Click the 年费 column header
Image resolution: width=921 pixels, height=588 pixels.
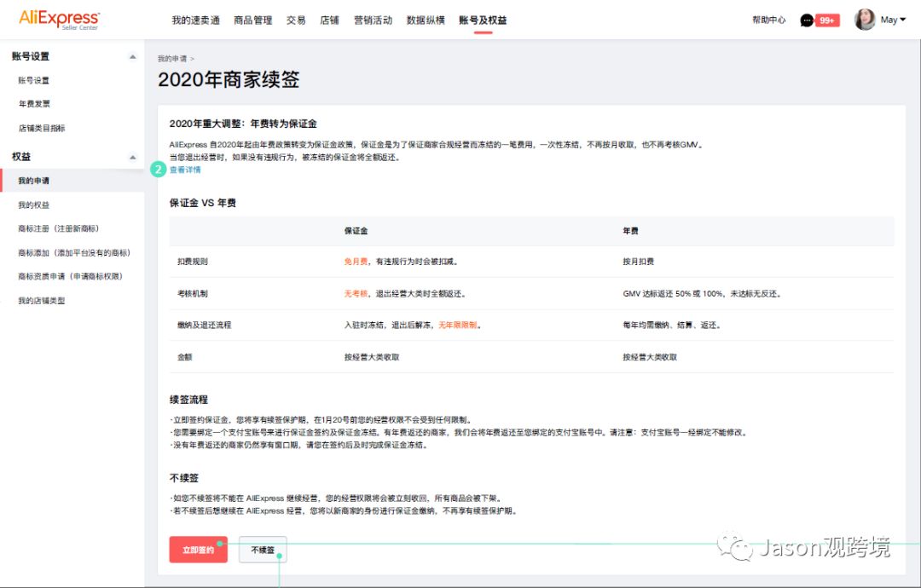(631, 231)
